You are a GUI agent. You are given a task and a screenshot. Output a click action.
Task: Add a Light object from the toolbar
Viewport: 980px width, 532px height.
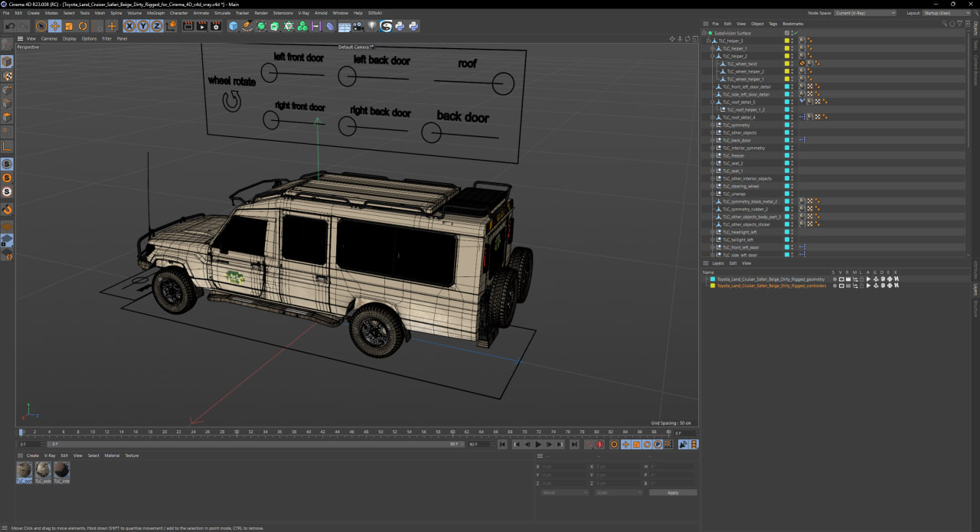(x=372, y=26)
